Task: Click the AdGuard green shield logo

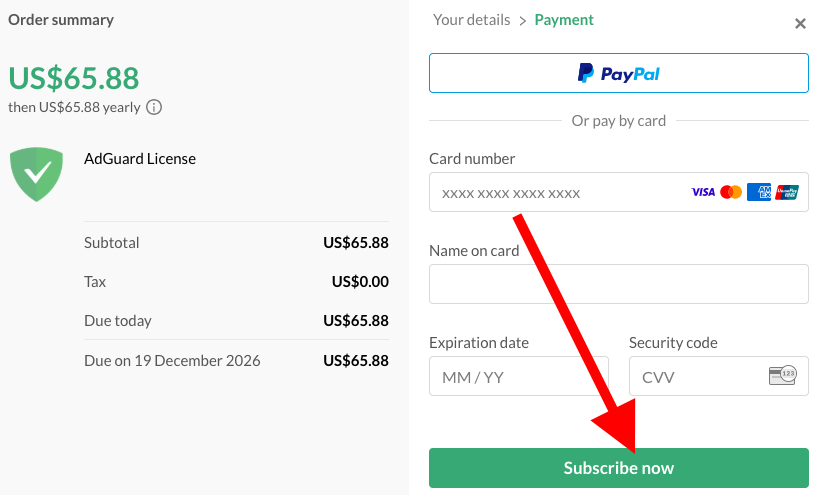Action: [37, 173]
